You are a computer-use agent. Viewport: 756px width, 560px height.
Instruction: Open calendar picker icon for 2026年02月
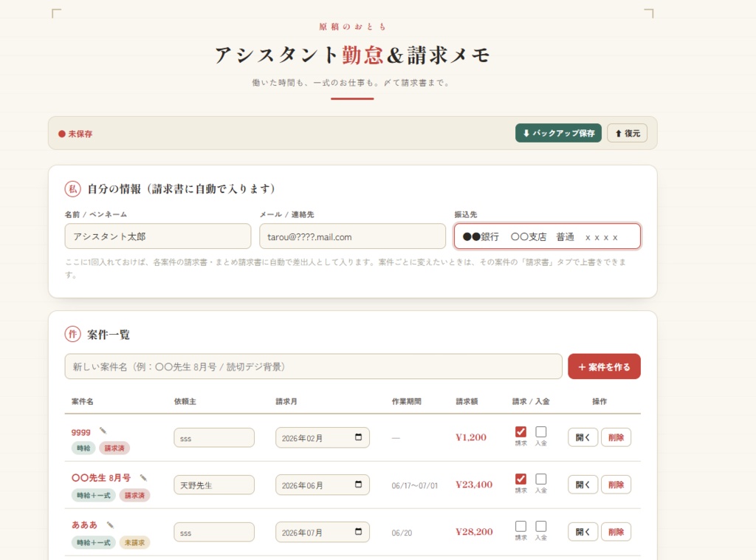click(358, 437)
